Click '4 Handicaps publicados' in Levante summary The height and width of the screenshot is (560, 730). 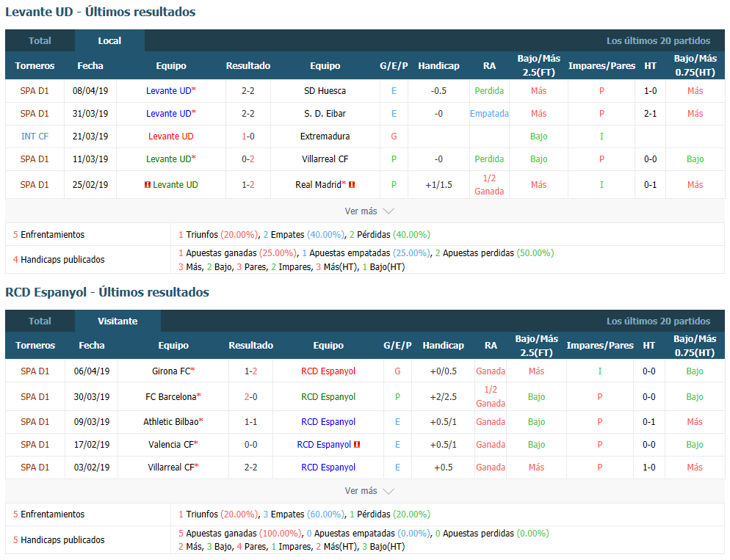tap(59, 260)
